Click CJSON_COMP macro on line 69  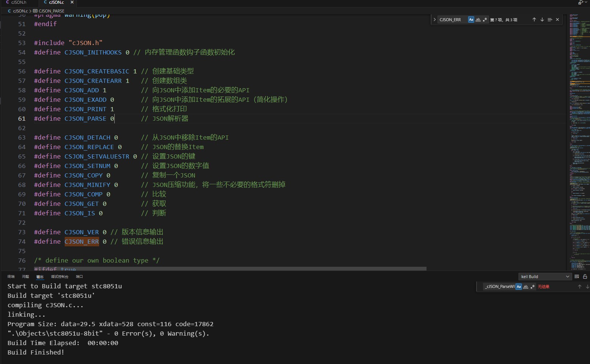(84, 194)
